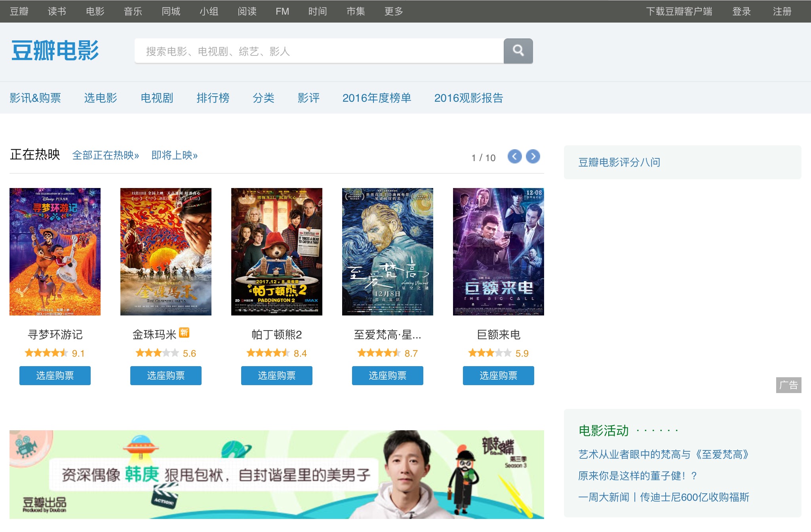Open 下载豆瓣客户端 in top bar
Screen dimensions: 811x532
679,11
